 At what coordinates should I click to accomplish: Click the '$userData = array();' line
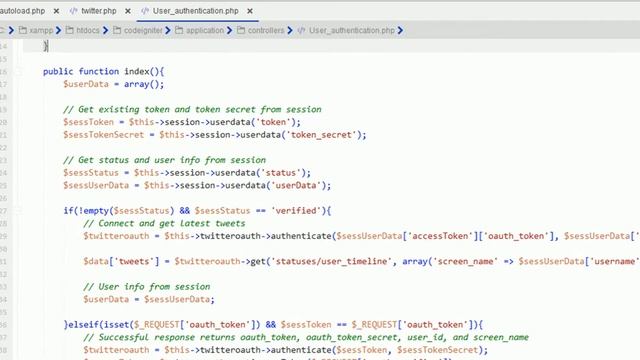coord(113,84)
